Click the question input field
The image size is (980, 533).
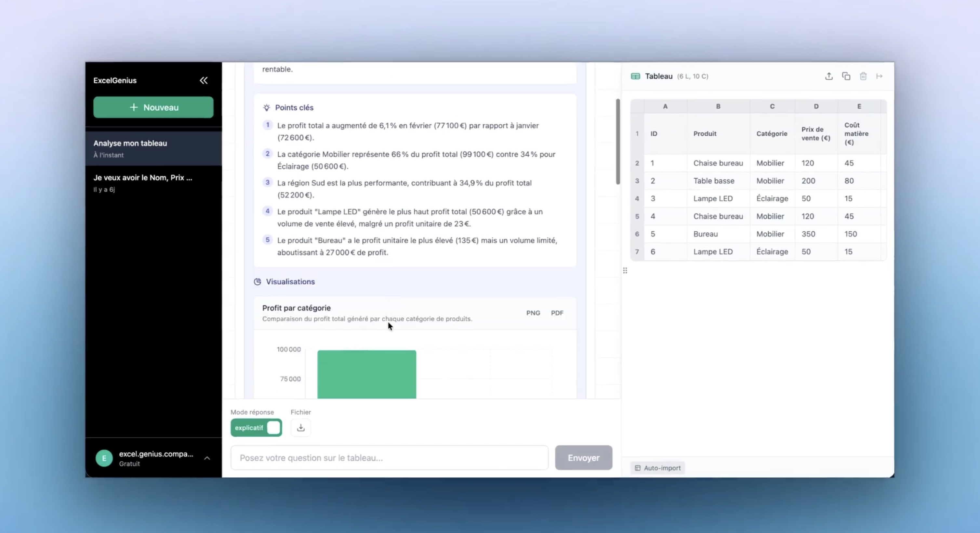pyautogui.click(x=389, y=458)
